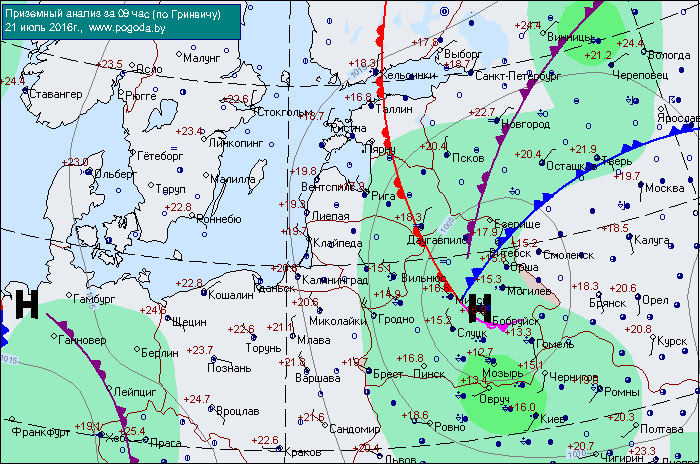Click the city label 'Вильнюс'
The height and width of the screenshot is (465, 700).
422,278
